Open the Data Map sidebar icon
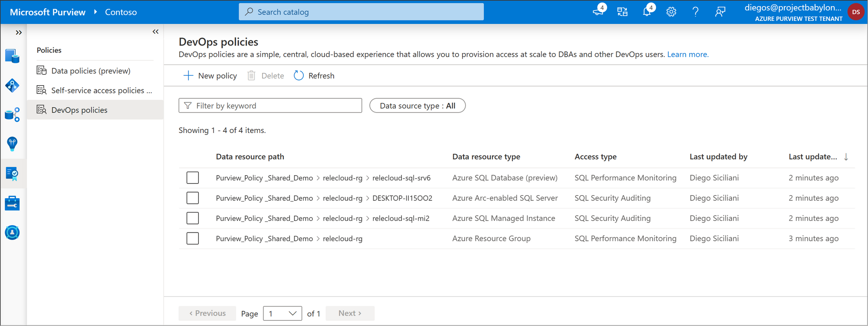This screenshot has height=326, width=868. click(x=12, y=86)
